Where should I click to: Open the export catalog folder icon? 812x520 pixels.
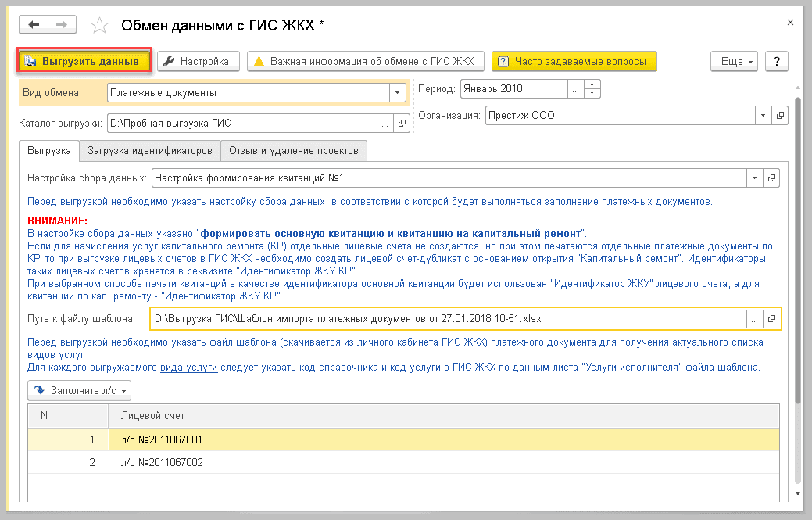tap(402, 123)
